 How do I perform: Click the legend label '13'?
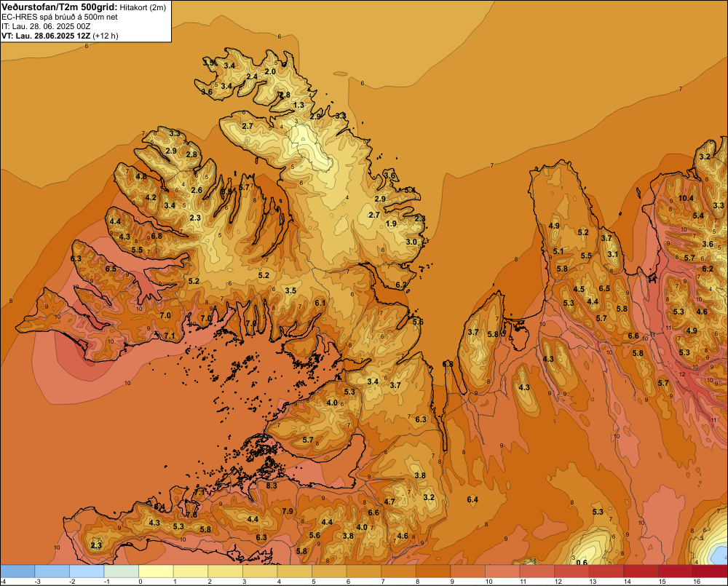coord(593,582)
